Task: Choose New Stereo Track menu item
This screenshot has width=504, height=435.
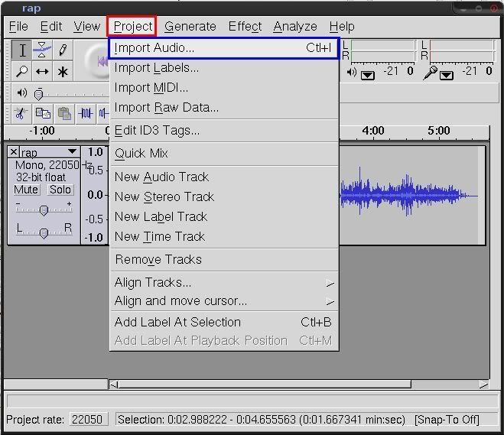Action: (x=164, y=196)
